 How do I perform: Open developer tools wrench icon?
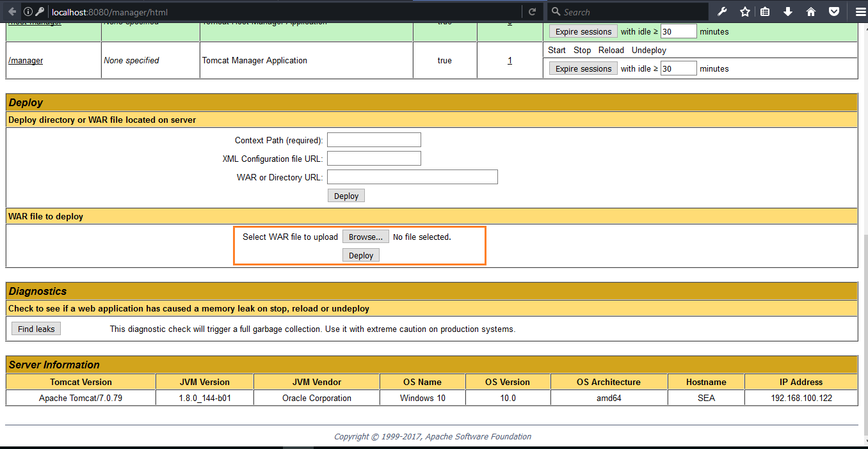(722, 12)
